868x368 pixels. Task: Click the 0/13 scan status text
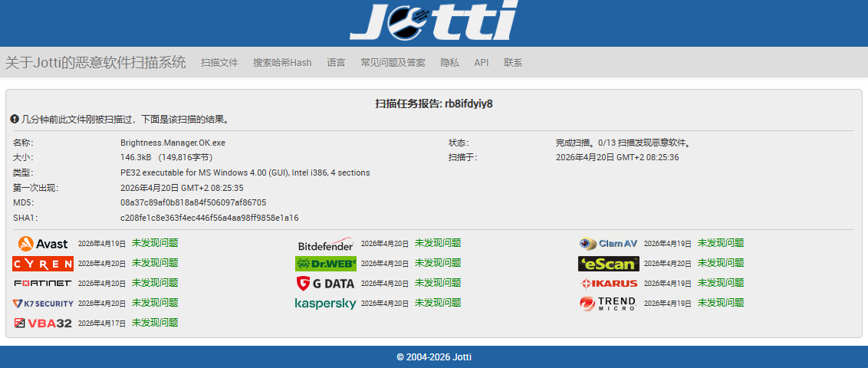(624, 143)
